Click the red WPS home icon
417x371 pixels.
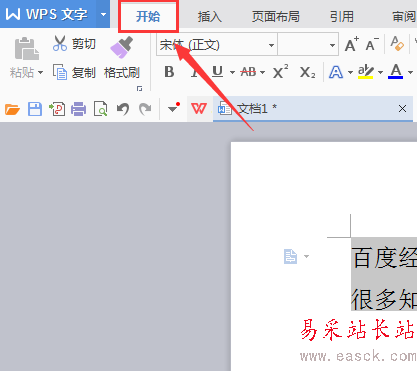point(199,108)
